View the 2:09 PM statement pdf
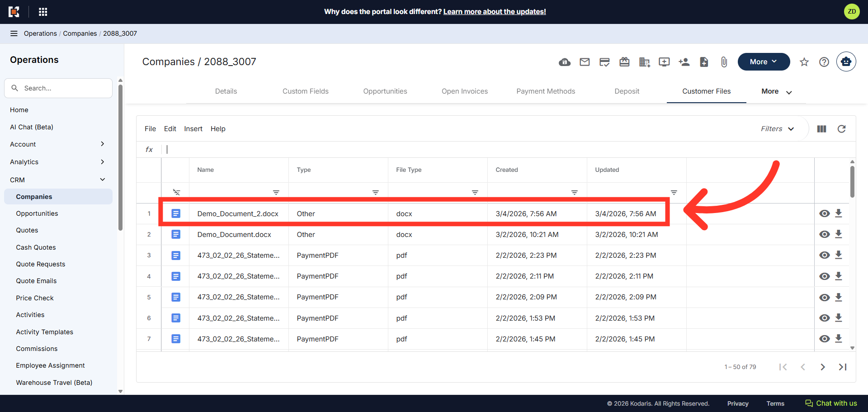868x412 pixels. [825, 297]
